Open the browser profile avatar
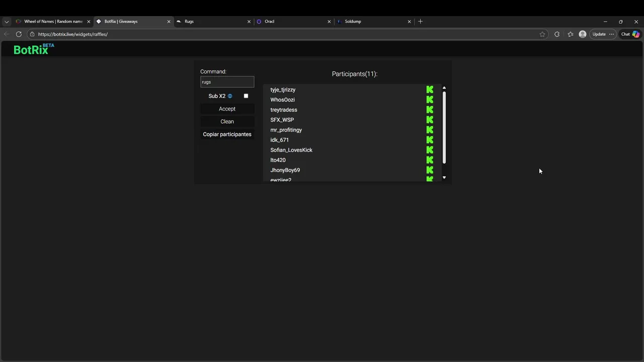The width and height of the screenshot is (644, 362). [x=583, y=34]
